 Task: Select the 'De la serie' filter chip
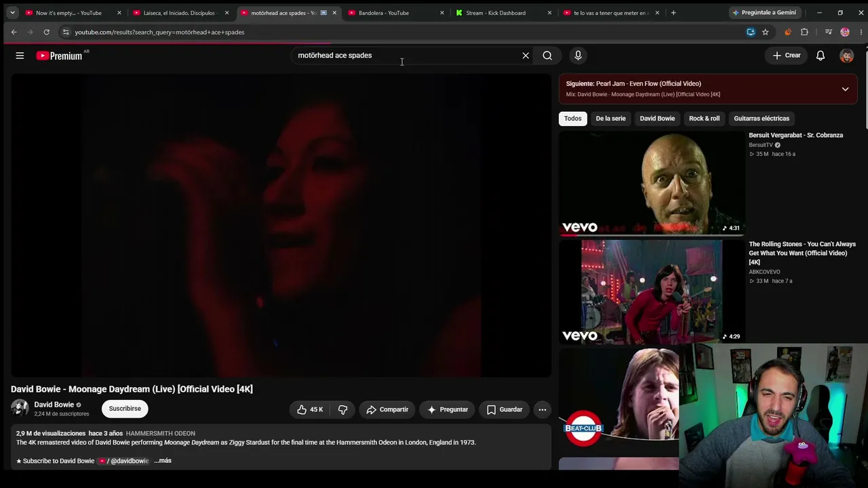coord(611,119)
